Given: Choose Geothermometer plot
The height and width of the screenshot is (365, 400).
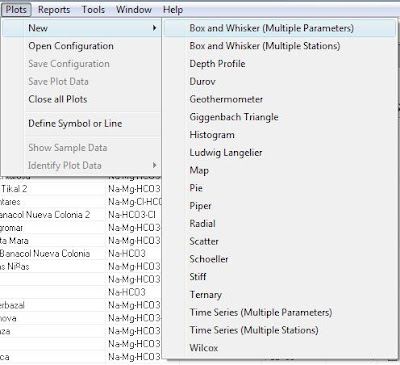Looking at the screenshot, I should (x=226, y=99).
